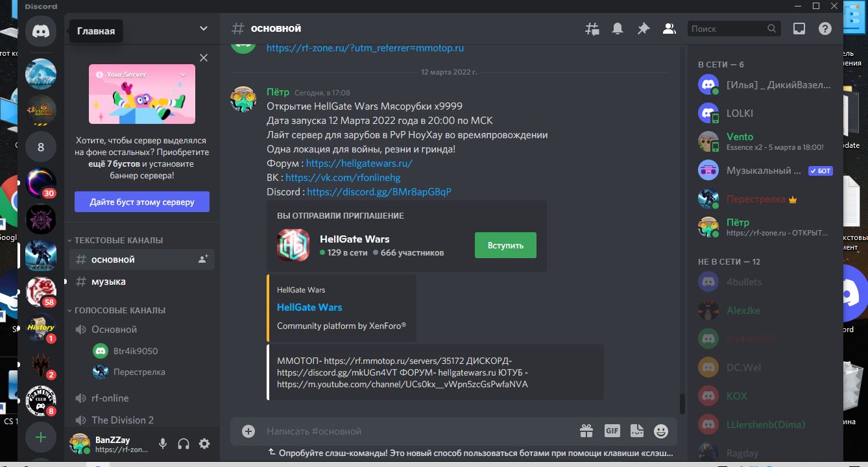Join the Основной voice channel
The image size is (868, 467).
click(x=142, y=329)
